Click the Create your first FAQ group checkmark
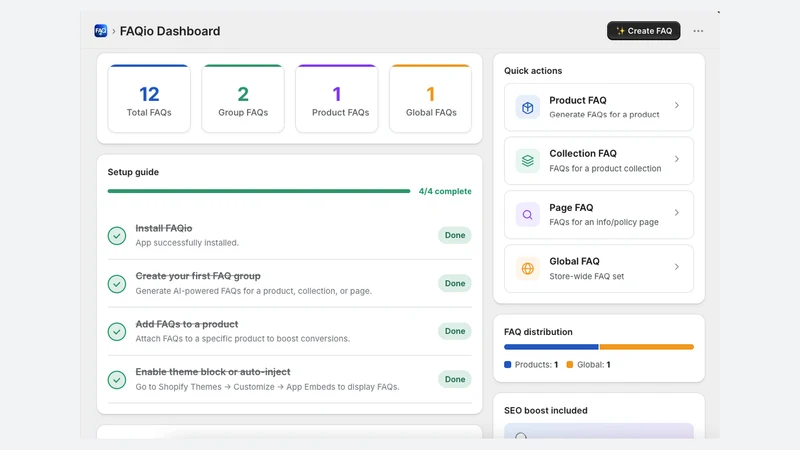800x450 pixels. pos(117,284)
